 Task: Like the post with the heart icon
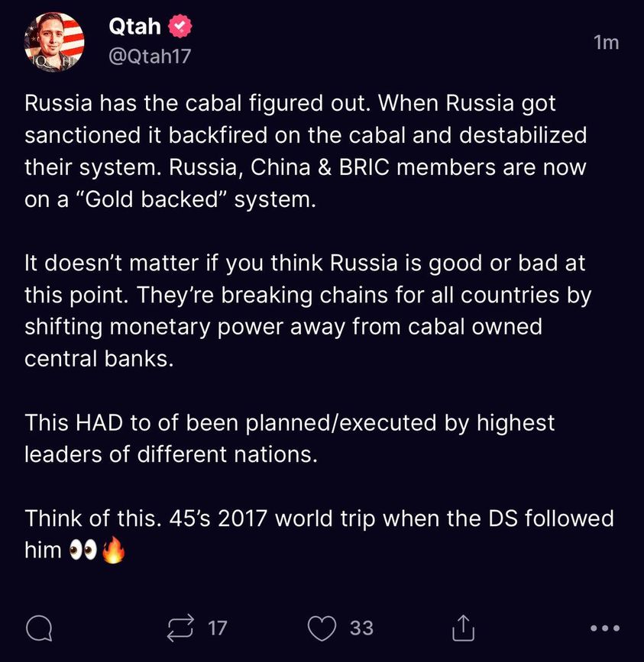[322, 628]
